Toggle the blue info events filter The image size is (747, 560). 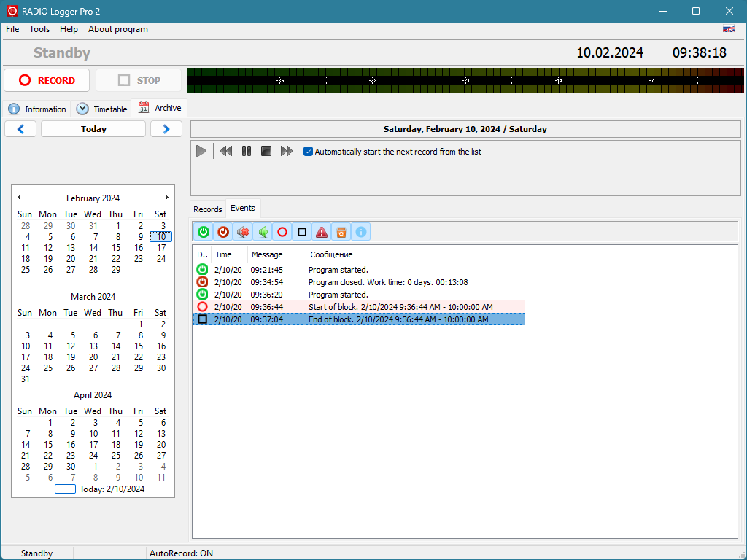pos(360,232)
